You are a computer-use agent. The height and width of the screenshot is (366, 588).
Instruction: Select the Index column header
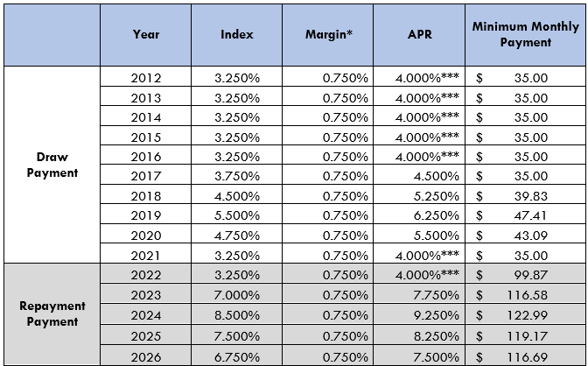pyautogui.click(x=236, y=34)
